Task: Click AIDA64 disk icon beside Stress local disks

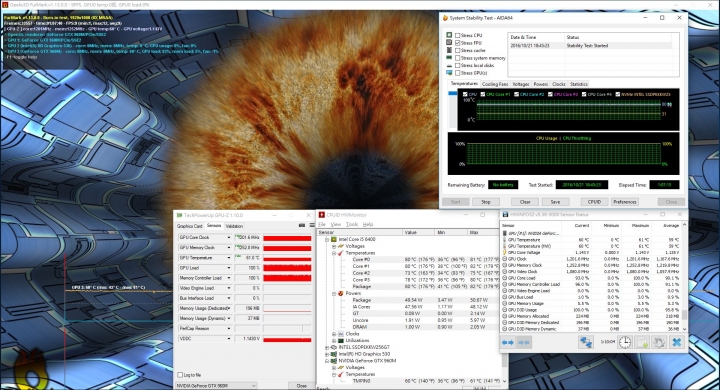Action: point(449,66)
